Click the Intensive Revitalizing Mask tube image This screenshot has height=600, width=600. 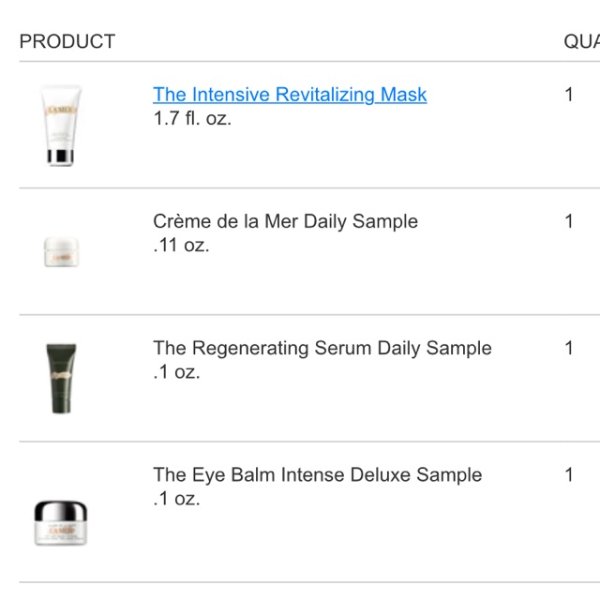tap(60, 126)
